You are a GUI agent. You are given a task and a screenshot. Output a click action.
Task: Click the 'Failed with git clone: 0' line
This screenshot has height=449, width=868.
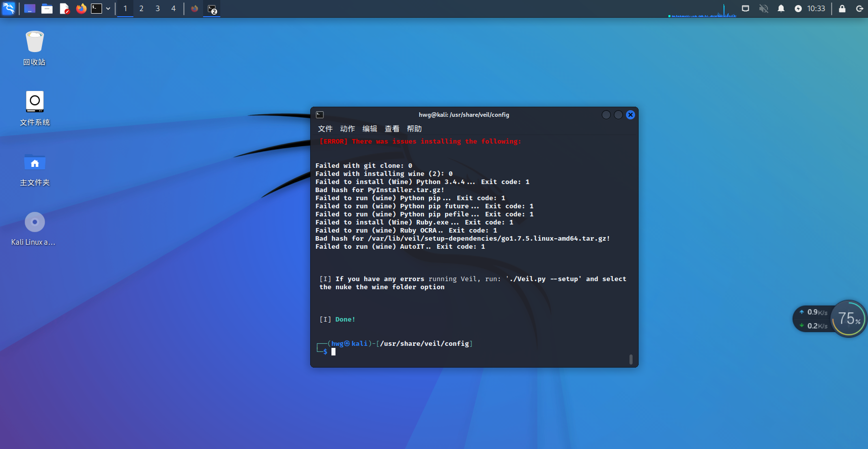(x=364, y=166)
